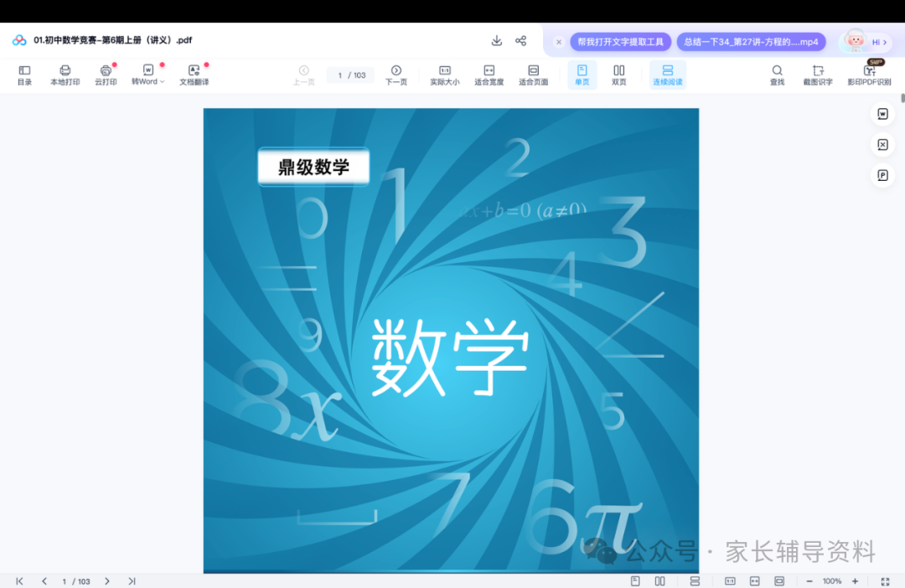Select 实际大小 actual size view
This screenshot has height=588, width=905.
444,75
